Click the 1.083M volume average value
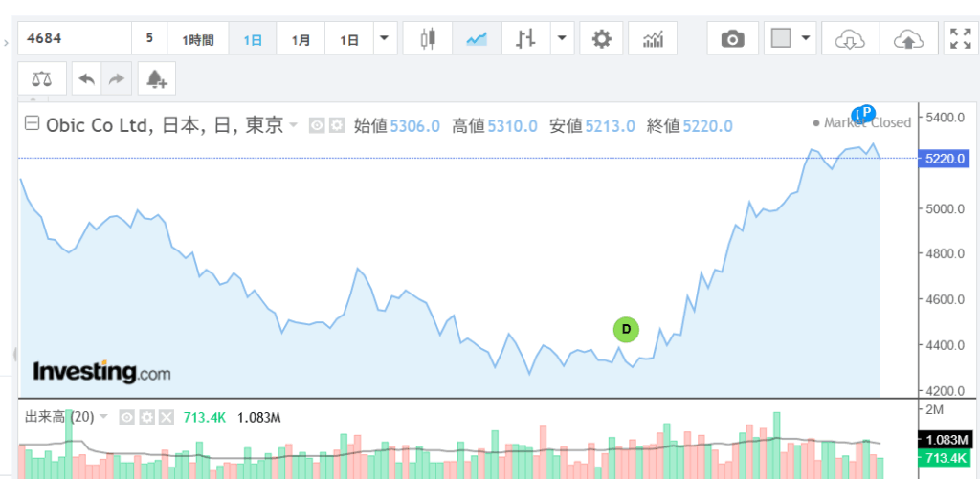 pos(259,417)
